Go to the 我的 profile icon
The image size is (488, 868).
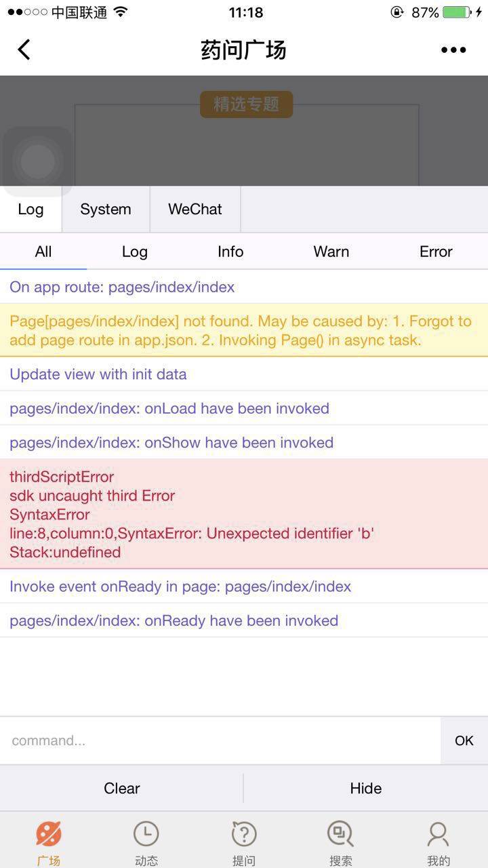(439, 834)
